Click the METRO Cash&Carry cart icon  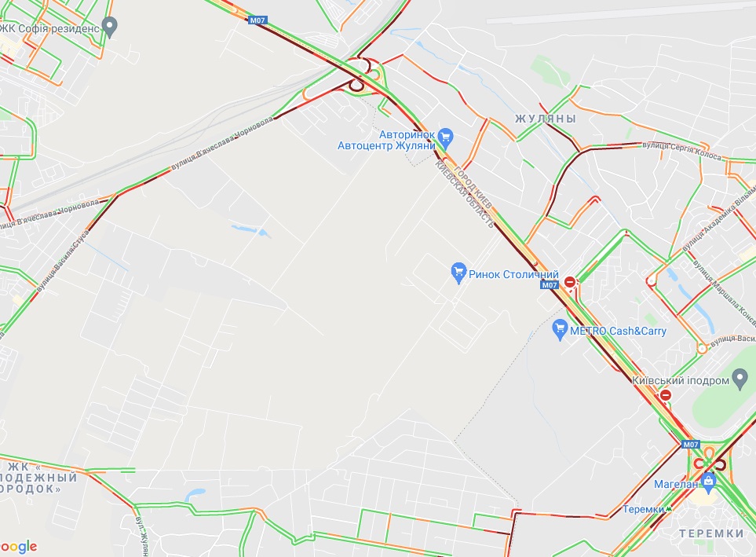click(x=559, y=330)
